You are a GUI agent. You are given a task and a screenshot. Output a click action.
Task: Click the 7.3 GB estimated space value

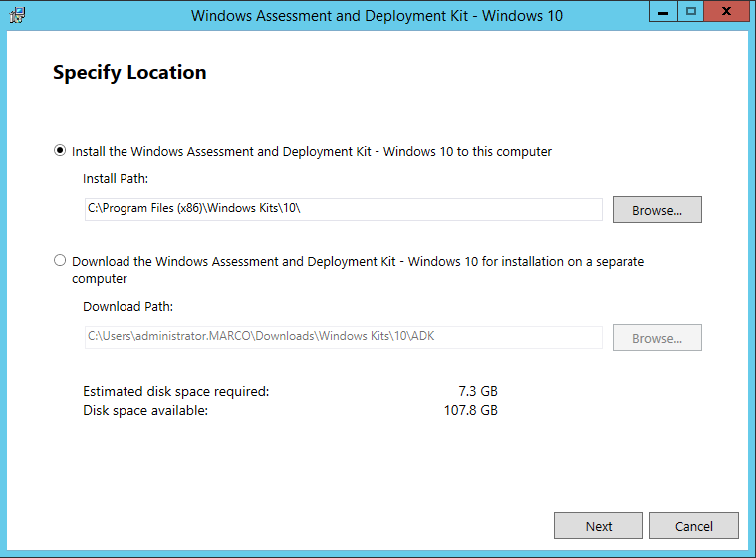[478, 391]
